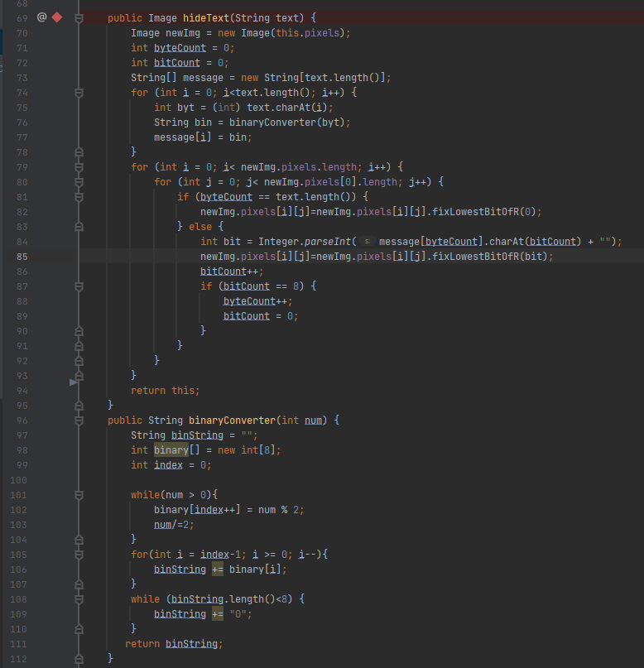Image resolution: width=644 pixels, height=668 pixels.
Task: Click the red breakpoint diamond on line 69
Action: (x=56, y=17)
